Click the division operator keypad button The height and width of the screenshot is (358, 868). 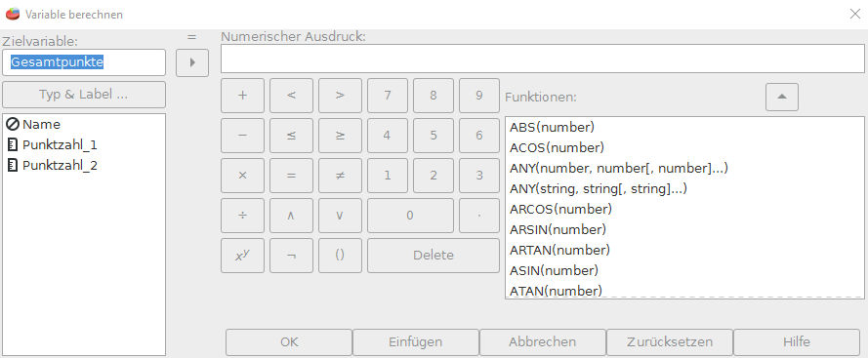[242, 216]
